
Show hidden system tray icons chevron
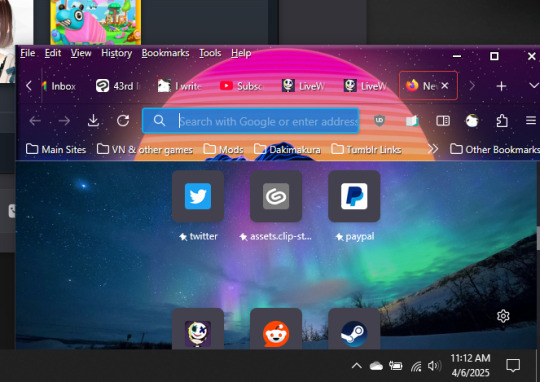point(357,365)
